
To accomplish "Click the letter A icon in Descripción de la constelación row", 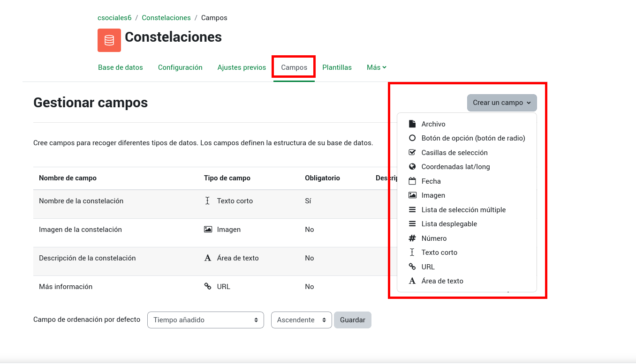I will pos(208,258).
